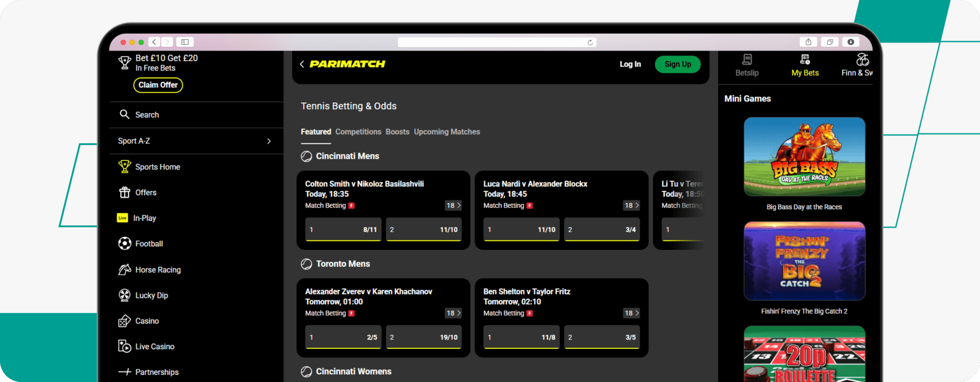Bet on Luca Nardi at 11/10
This screenshot has height=382, width=980.
pyautogui.click(x=522, y=230)
